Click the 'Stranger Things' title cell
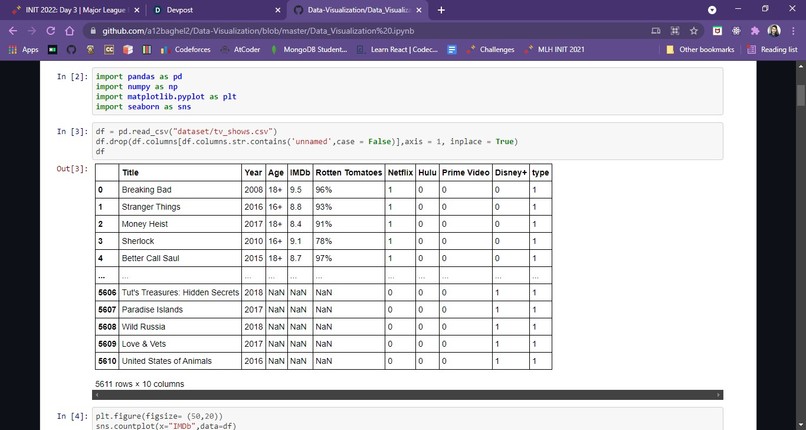This screenshot has height=430, width=806. [x=180, y=207]
